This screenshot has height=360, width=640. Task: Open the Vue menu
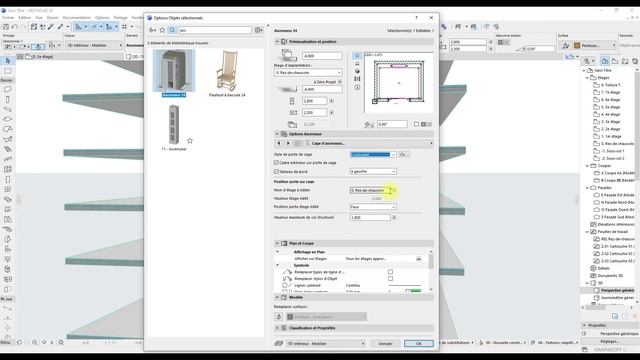click(39, 18)
